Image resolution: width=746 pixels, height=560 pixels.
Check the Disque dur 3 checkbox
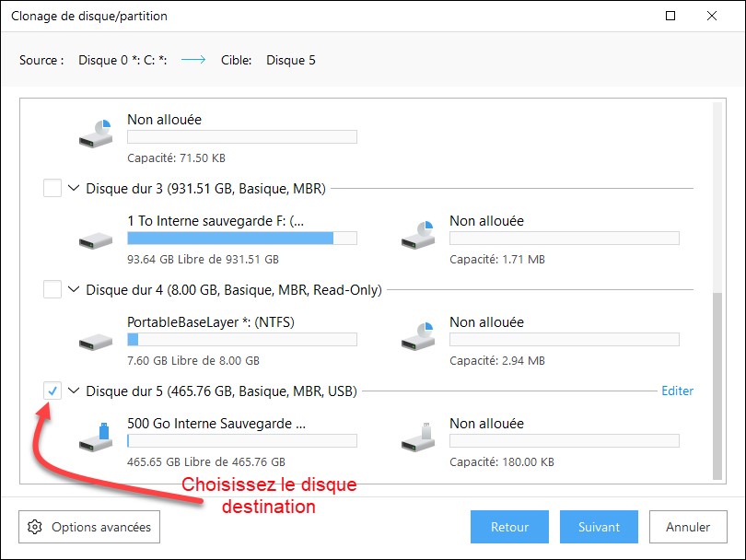52,189
